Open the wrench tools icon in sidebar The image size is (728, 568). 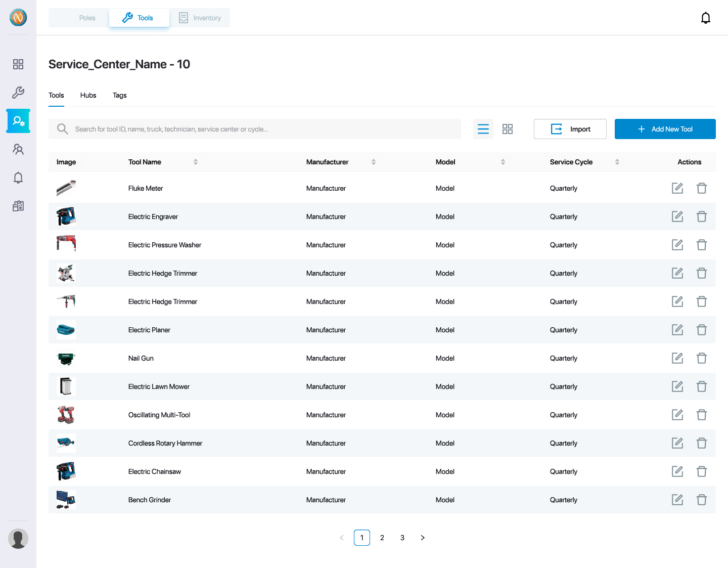coord(18,93)
